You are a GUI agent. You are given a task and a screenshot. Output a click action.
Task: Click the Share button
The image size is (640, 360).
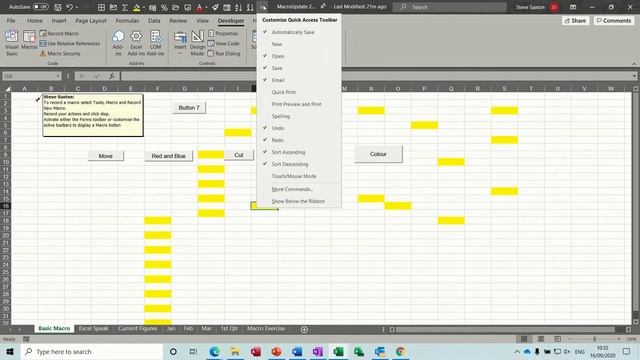coord(575,20)
